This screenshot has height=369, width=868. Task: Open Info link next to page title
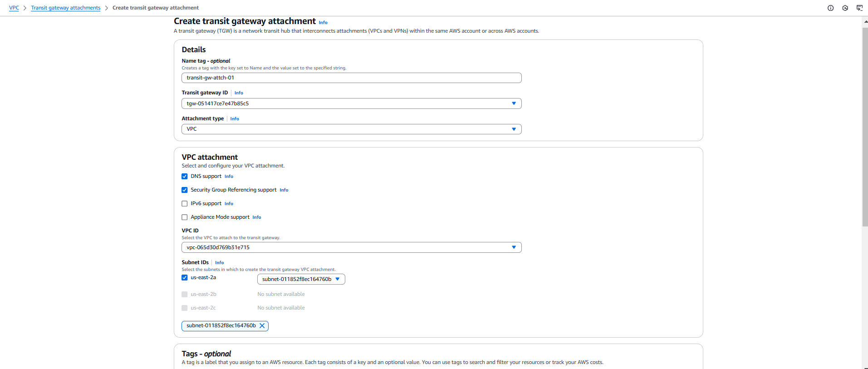[323, 22]
